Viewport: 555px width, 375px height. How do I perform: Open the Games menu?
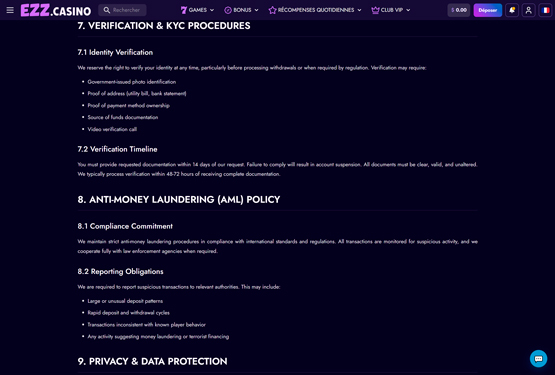197,10
